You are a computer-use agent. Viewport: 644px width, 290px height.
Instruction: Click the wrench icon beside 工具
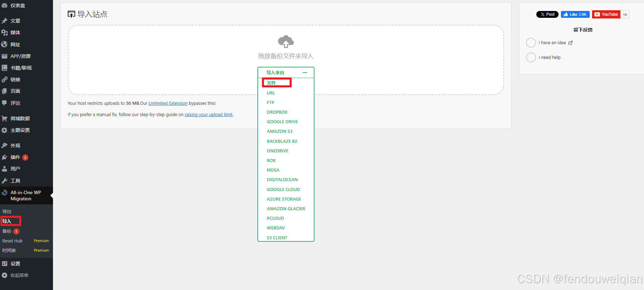pos(4,181)
